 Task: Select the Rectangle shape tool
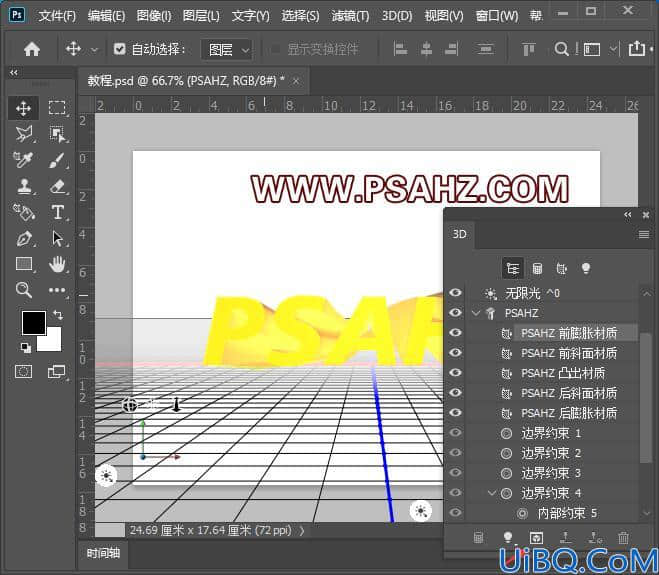coord(24,264)
